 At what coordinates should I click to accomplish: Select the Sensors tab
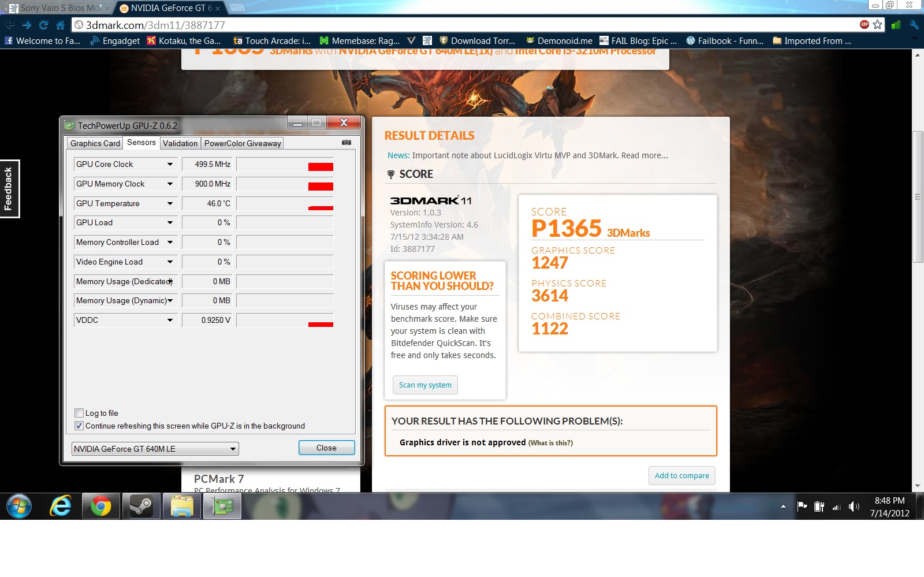[x=141, y=142]
